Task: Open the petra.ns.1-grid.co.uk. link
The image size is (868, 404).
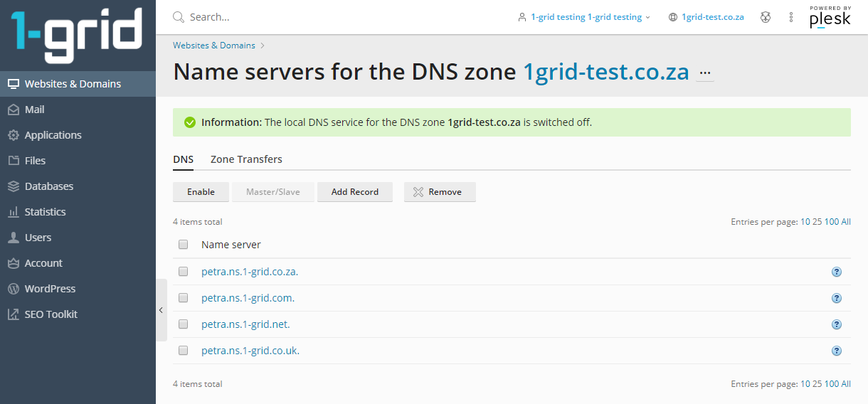Action: [250, 351]
